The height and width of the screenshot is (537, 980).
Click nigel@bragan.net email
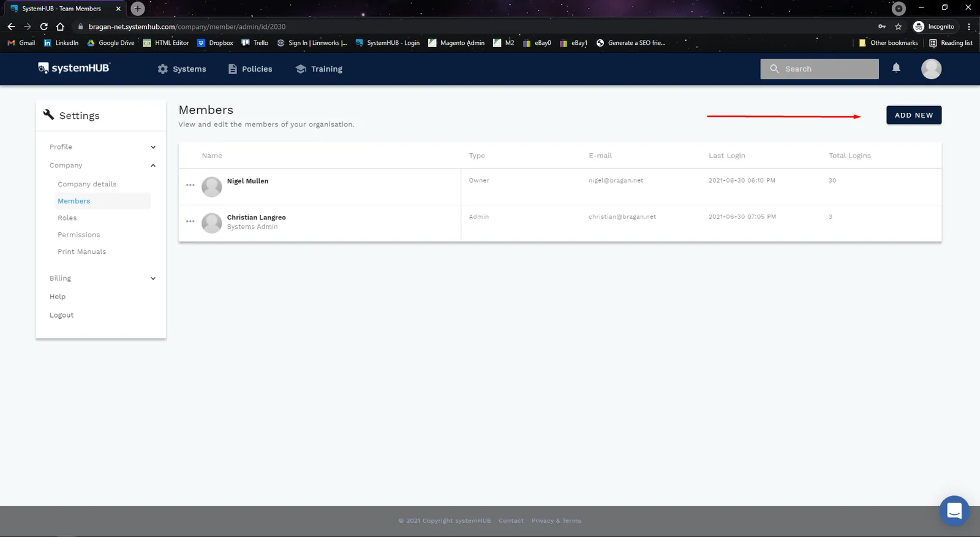[x=616, y=181]
